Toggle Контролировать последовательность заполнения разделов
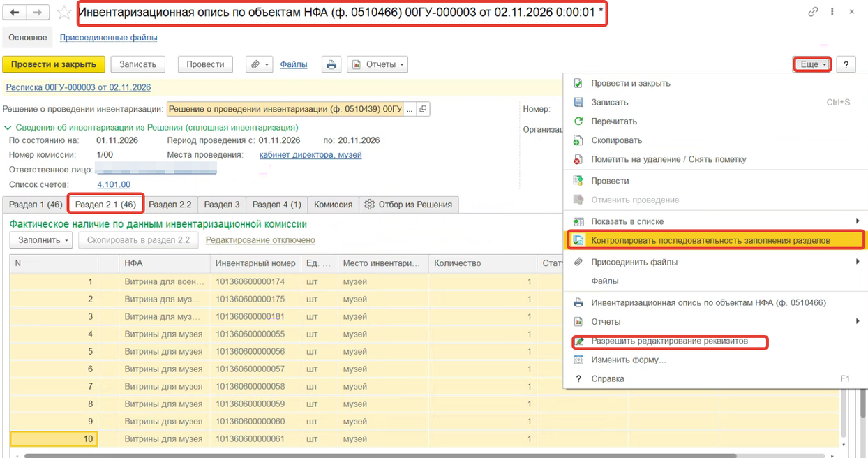Image resolution: width=868 pixels, height=458 pixels. coord(716,241)
